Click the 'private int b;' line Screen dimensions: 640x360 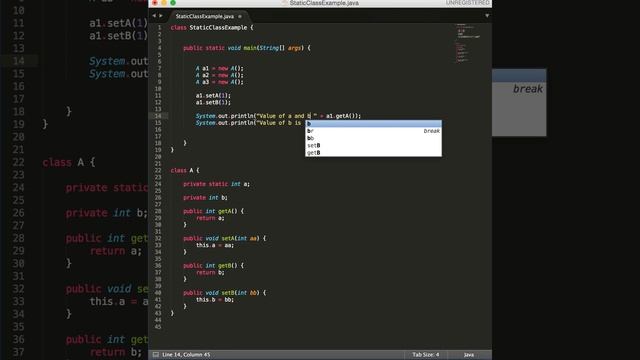coord(205,198)
